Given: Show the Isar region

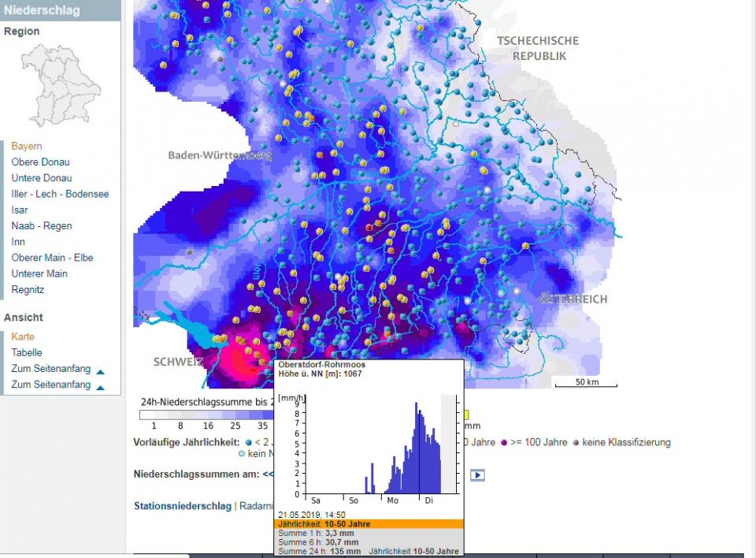Looking at the screenshot, I should 20,210.
